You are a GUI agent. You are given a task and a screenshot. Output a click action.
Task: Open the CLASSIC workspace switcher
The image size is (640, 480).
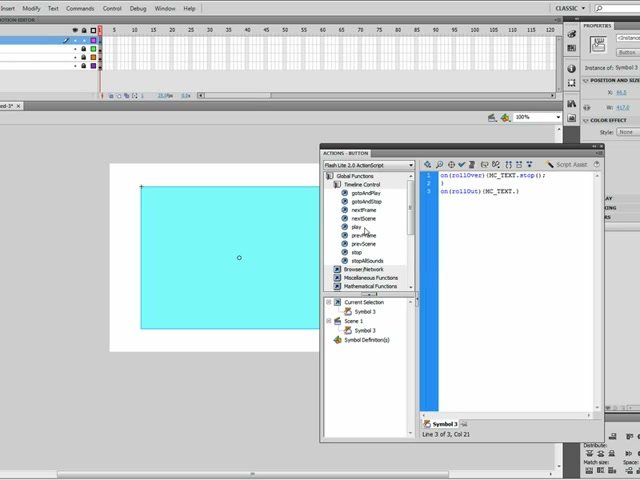pyautogui.click(x=570, y=8)
